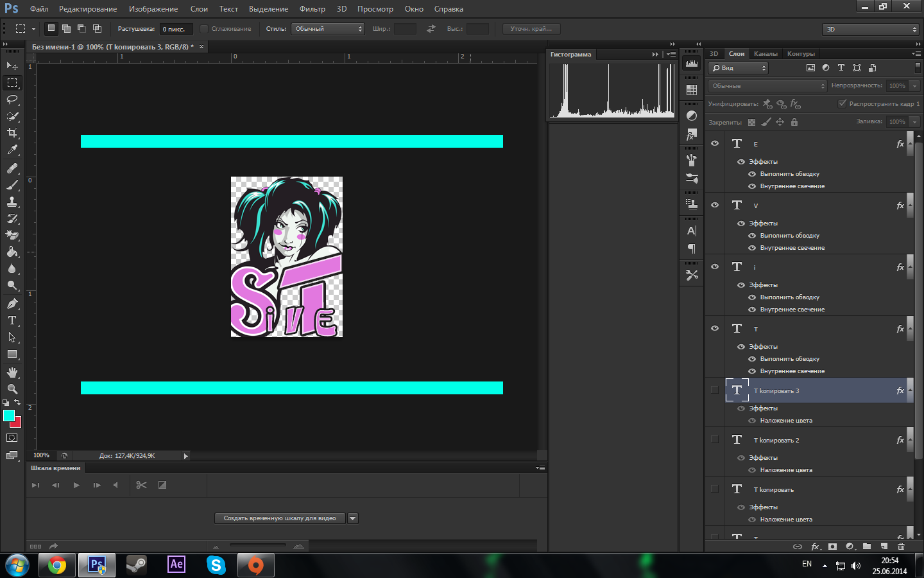This screenshot has height=578, width=924.
Task: Select the Clone Stamp tool
Action: tap(12, 201)
